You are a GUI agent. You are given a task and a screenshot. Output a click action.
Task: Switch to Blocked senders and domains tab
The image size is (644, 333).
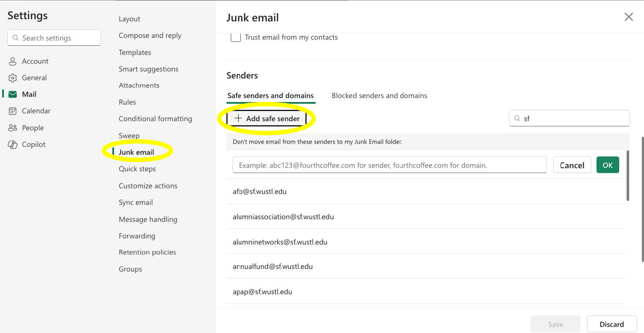(x=379, y=95)
